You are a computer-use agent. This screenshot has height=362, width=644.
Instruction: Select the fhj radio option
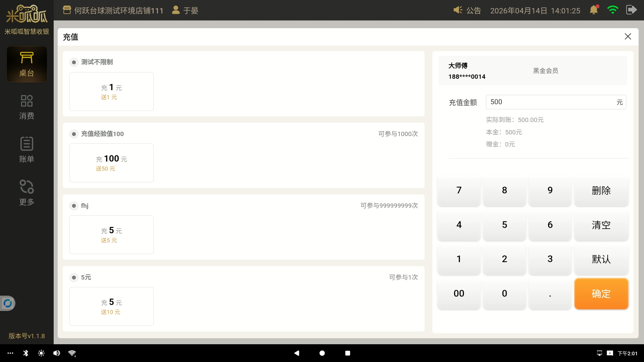(x=74, y=205)
